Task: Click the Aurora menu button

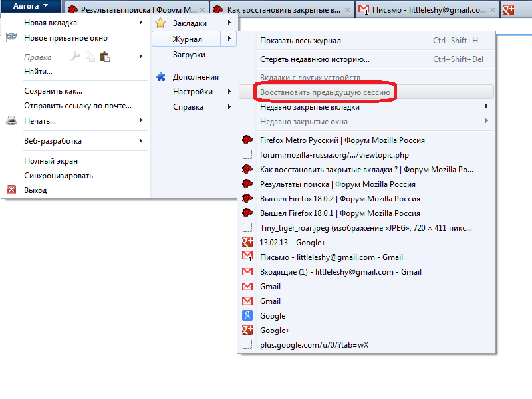Action: point(31,6)
